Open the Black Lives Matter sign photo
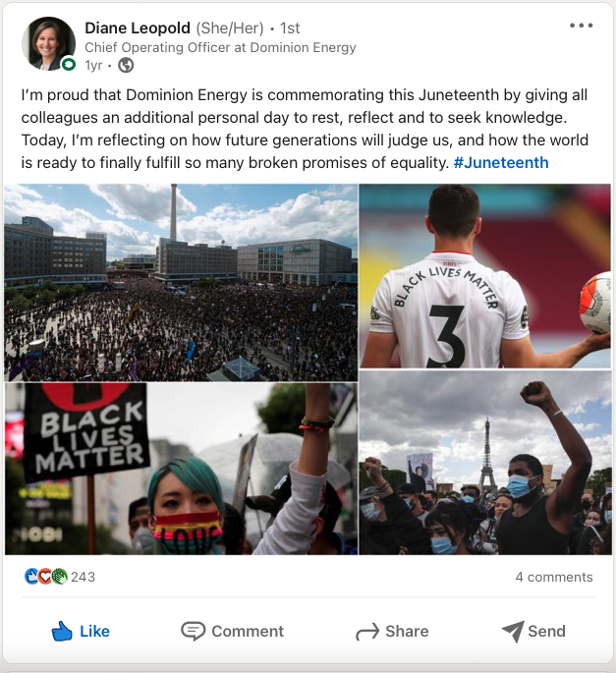This screenshot has width=616, height=673. [x=181, y=469]
